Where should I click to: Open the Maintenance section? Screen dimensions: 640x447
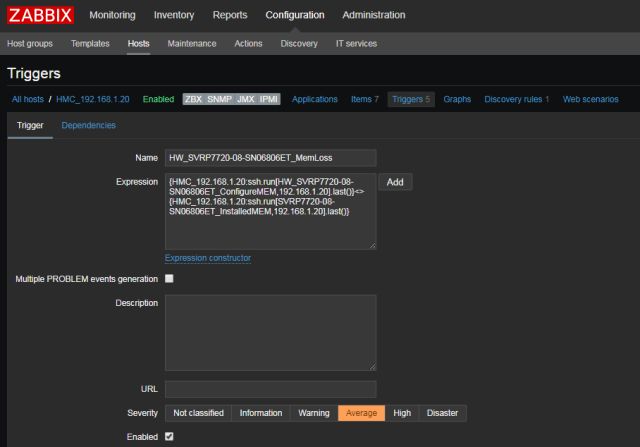point(192,44)
